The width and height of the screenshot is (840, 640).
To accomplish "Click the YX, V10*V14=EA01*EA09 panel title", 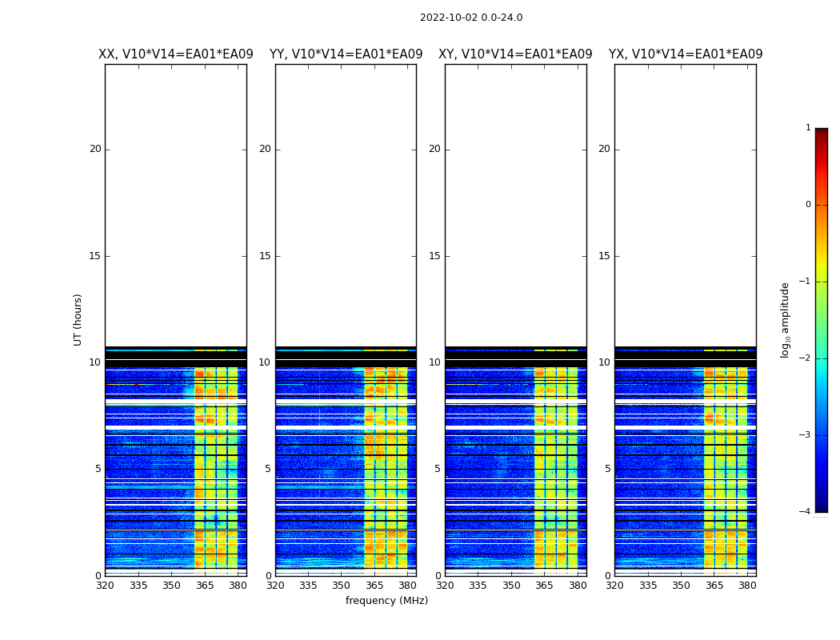I will point(685,54).
